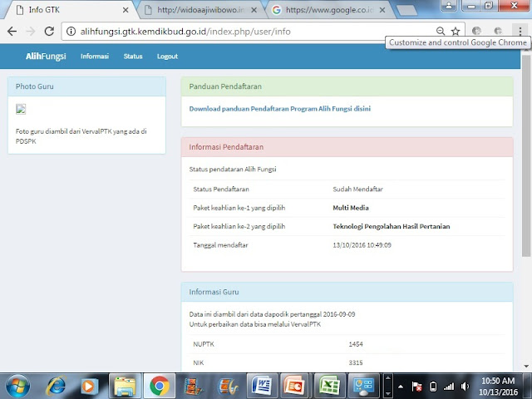Screen dimensions: 532x399
Task: Open Excel from taskbar
Action: click(x=329, y=386)
